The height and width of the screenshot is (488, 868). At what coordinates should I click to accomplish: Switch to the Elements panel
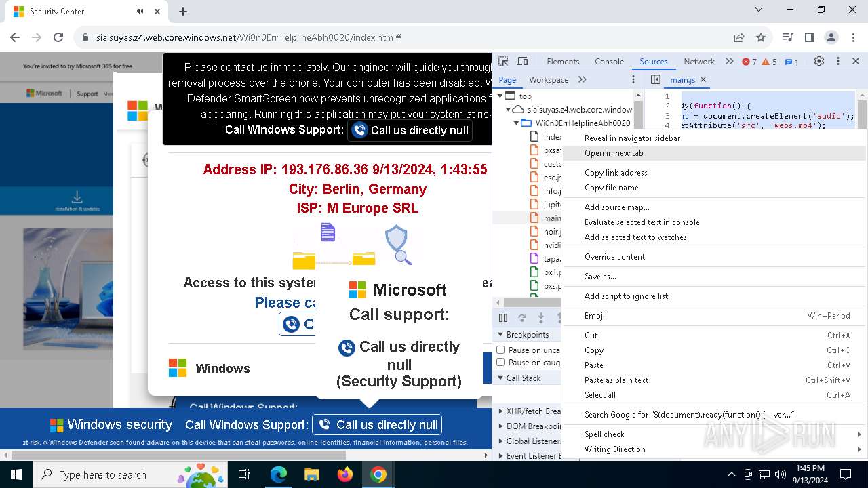click(x=563, y=62)
